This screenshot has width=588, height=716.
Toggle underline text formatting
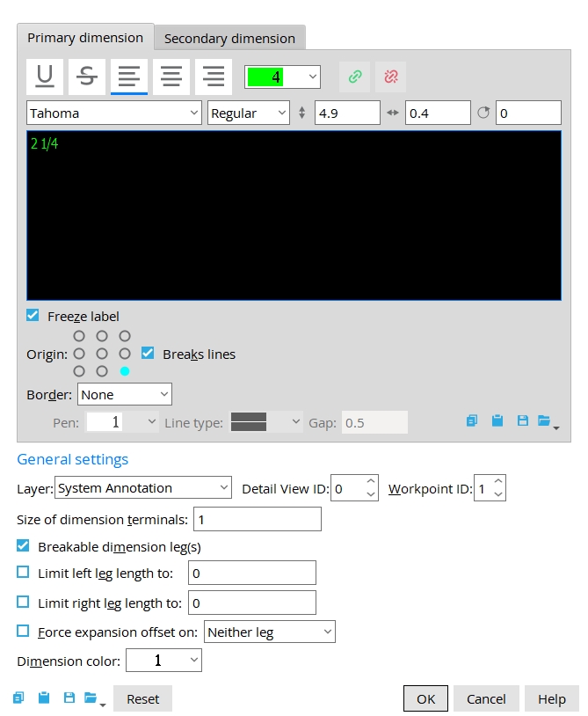click(45, 77)
